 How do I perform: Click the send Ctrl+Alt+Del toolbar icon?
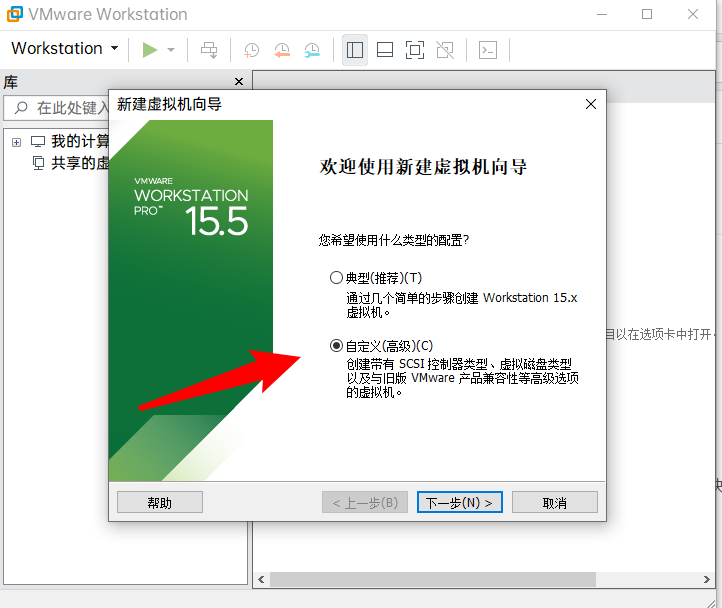tap(209, 50)
